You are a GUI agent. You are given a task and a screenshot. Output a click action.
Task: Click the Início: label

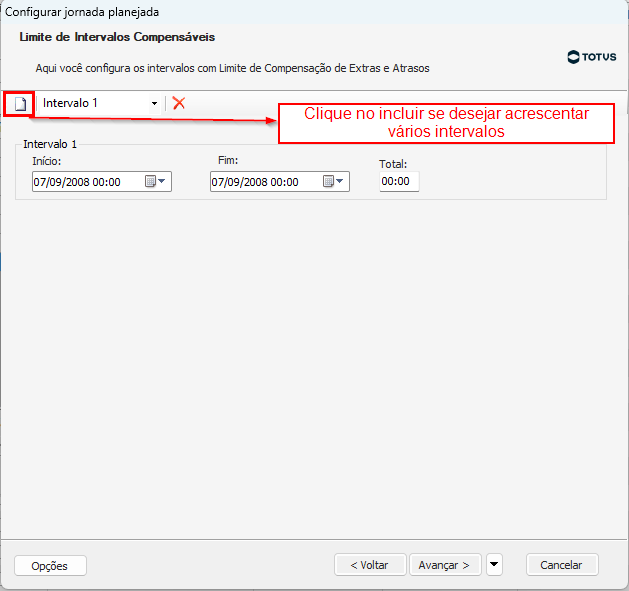coord(47,161)
